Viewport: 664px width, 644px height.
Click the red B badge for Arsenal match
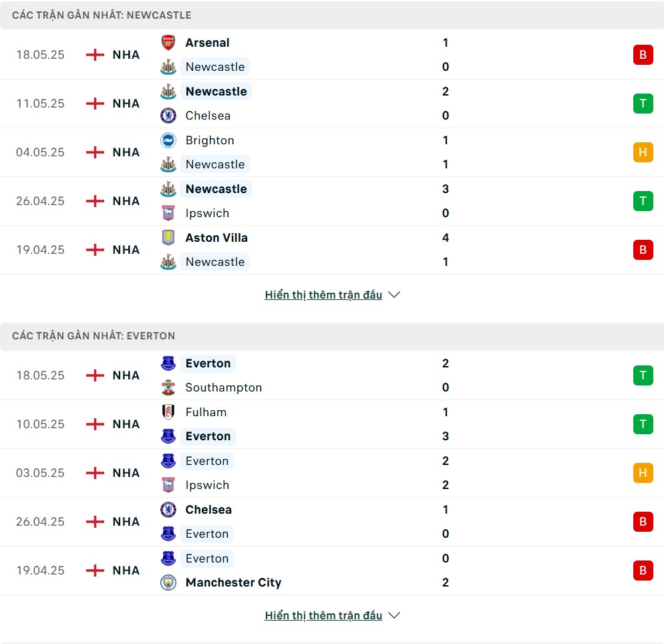tap(643, 55)
